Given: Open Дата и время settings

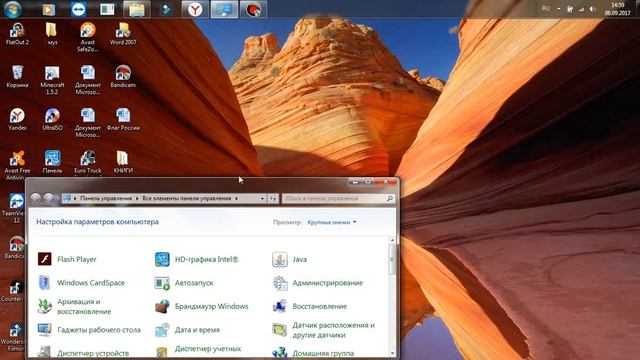Looking at the screenshot, I should pyautogui.click(x=187, y=329).
